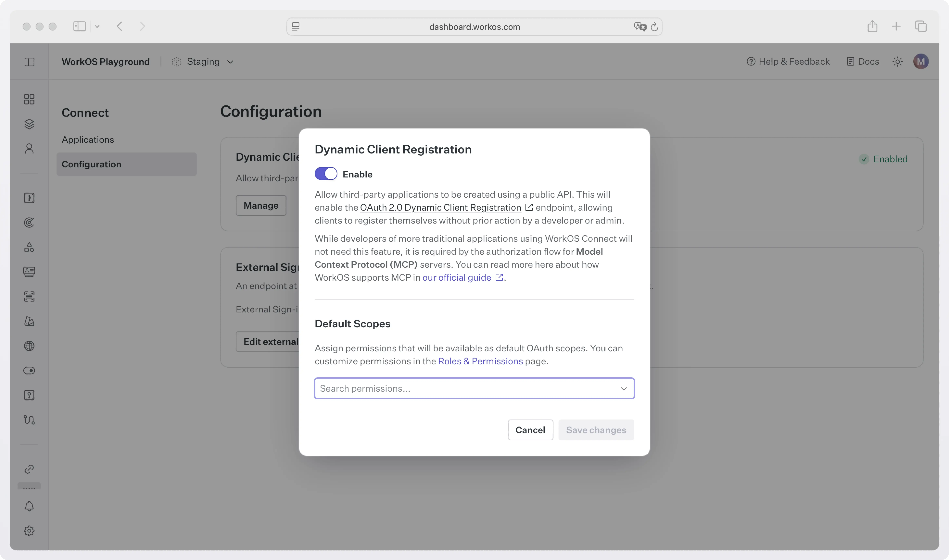Screen dimensions: 949x560
Task: Select the link icon in the sidebar
Action: pyautogui.click(x=29, y=469)
